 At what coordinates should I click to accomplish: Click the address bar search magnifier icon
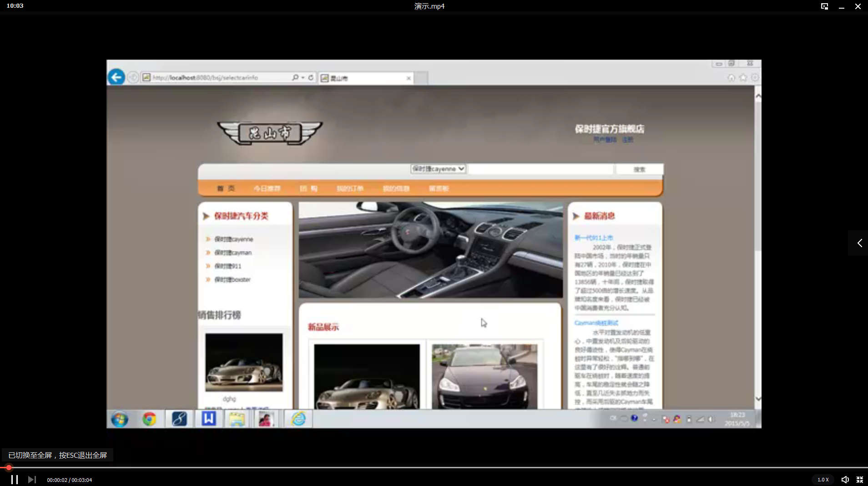click(296, 78)
